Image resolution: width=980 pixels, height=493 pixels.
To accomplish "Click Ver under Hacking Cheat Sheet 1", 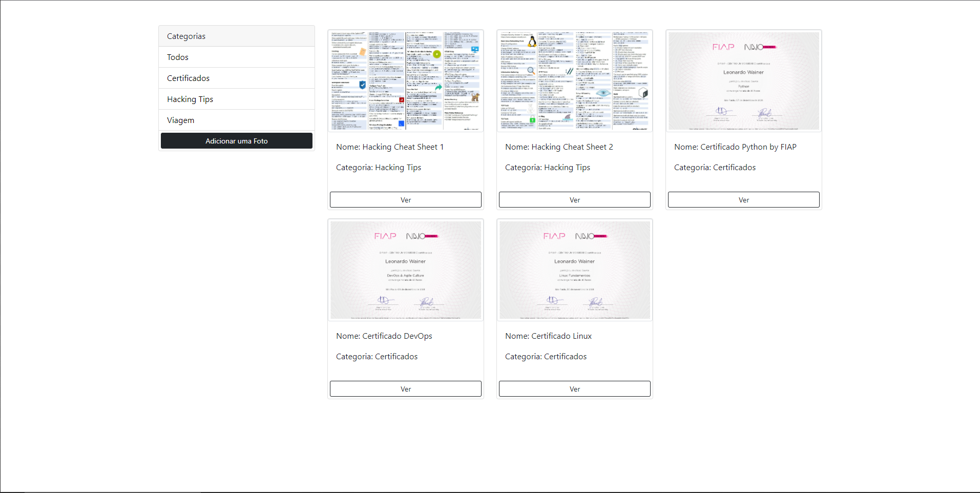I will click(405, 199).
